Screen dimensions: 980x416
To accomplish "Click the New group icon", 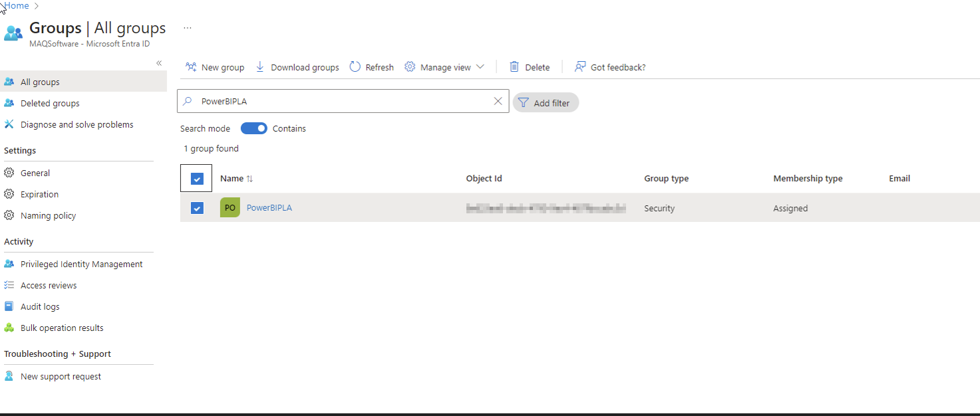I will [191, 67].
